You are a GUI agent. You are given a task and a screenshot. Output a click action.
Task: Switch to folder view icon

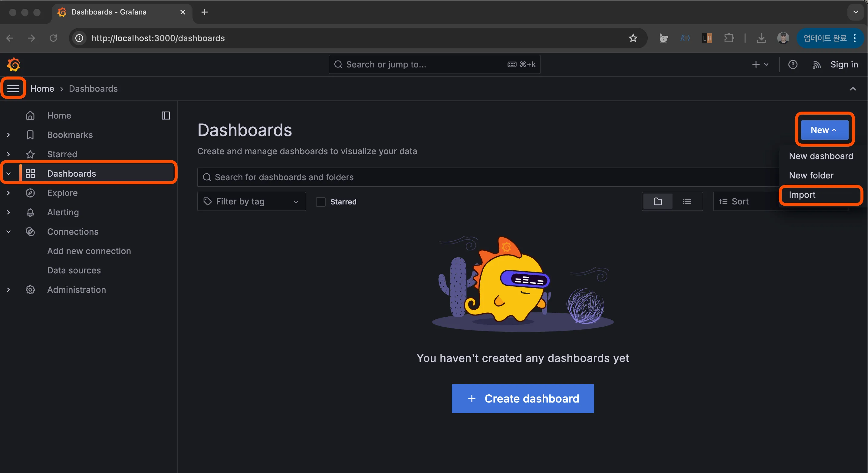coord(657,201)
